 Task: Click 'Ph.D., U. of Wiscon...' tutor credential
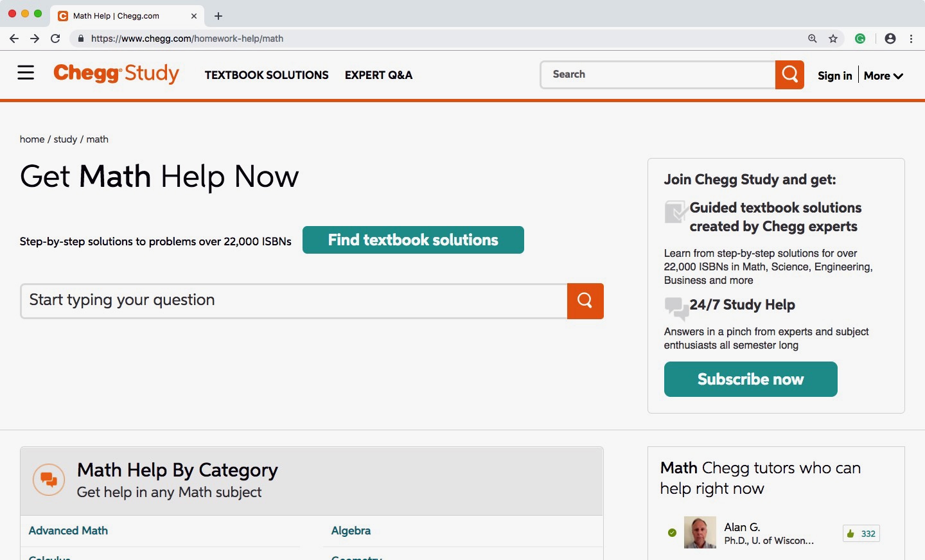click(769, 541)
